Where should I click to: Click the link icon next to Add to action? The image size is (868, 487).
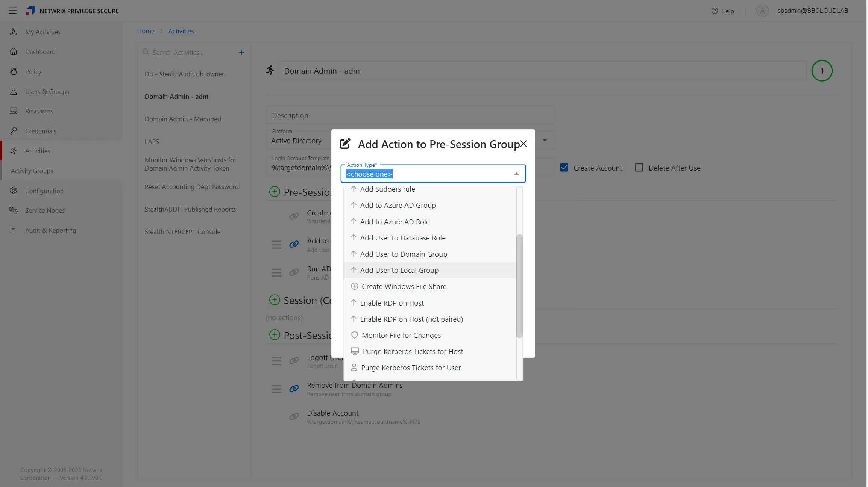pyautogui.click(x=294, y=245)
